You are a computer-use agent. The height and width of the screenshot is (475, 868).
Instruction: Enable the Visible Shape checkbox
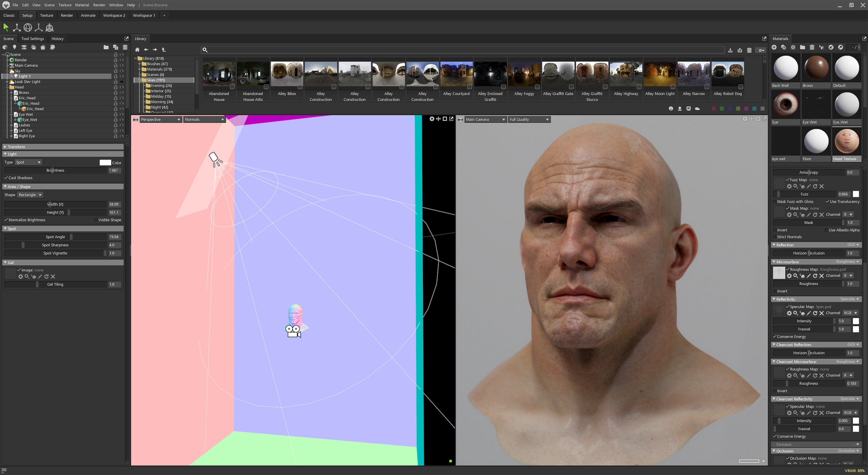point(96,220)
